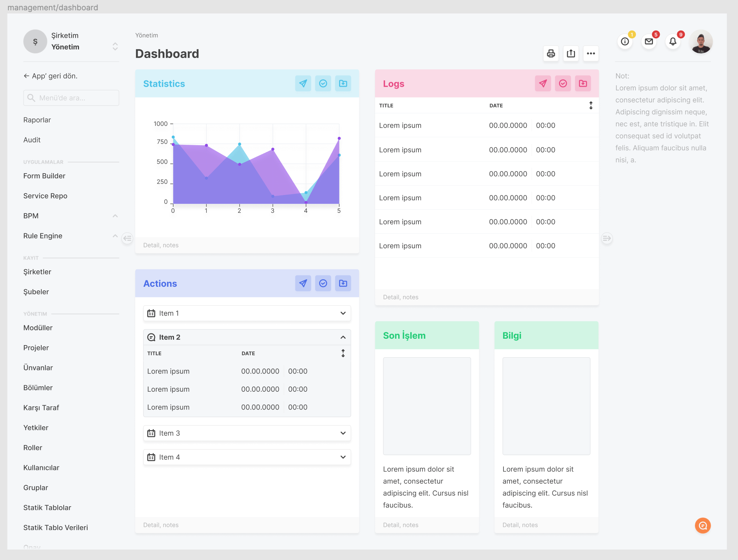The height and width of the screenshot is (560, 738).
Task: Toggle sort order in Logs table header
Action: tap(591, 105)
